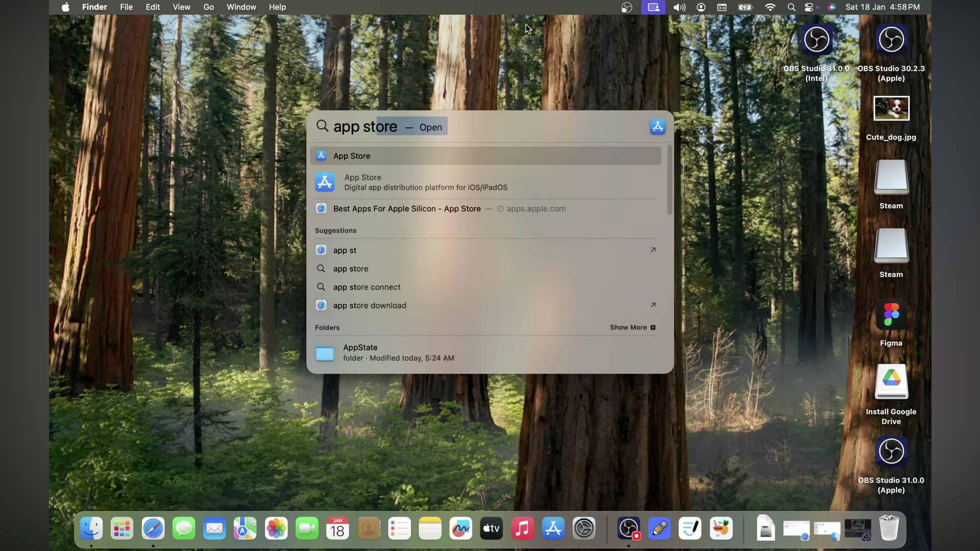Open the Finder menu
Screen dimensions: 980x551
pos(94,7)
